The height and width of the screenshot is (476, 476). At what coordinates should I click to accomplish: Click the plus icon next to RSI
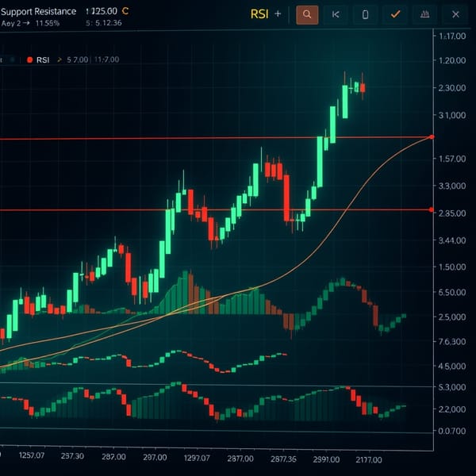point(278,13)
